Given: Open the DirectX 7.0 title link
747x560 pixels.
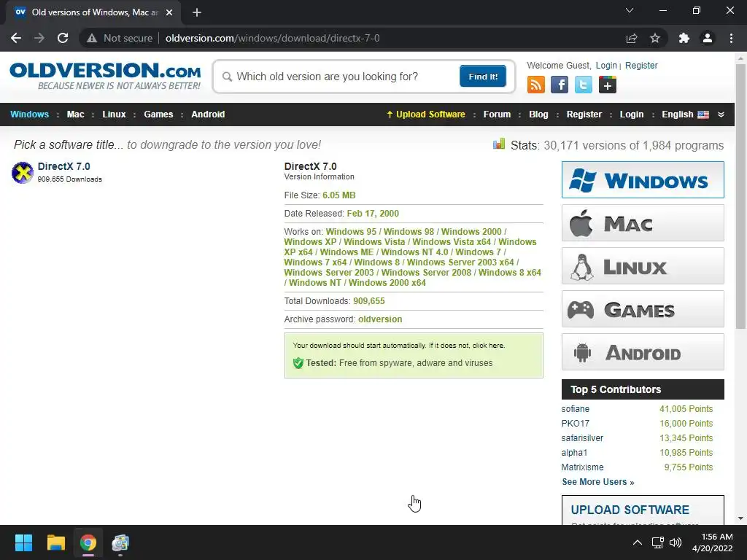Looking at the screenshot, I should 64,167.
